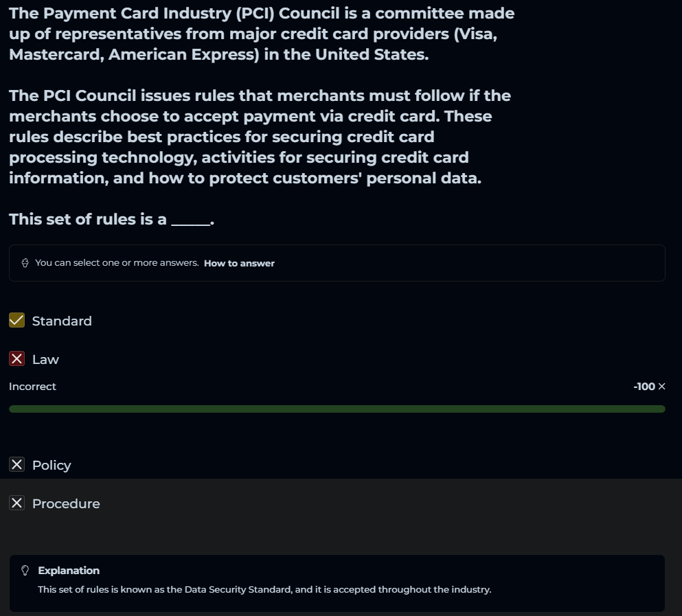Click the question paragraph about the PCI Council committee
The height and width of the screenshot is (616, 682).
tap(261, 34)
